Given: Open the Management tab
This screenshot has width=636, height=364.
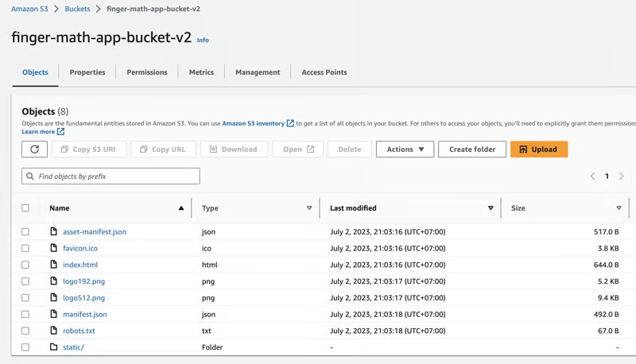Looking at the screenshot, I should (258, 72).
